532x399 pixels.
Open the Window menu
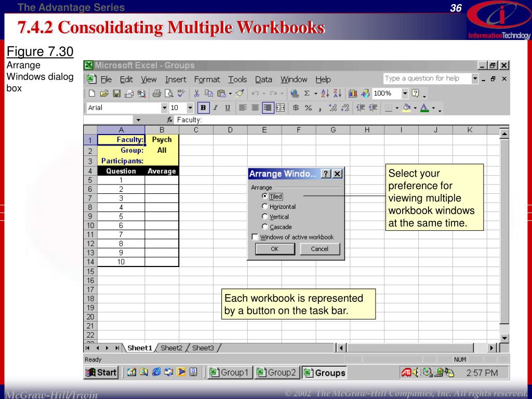click(294, 79)
